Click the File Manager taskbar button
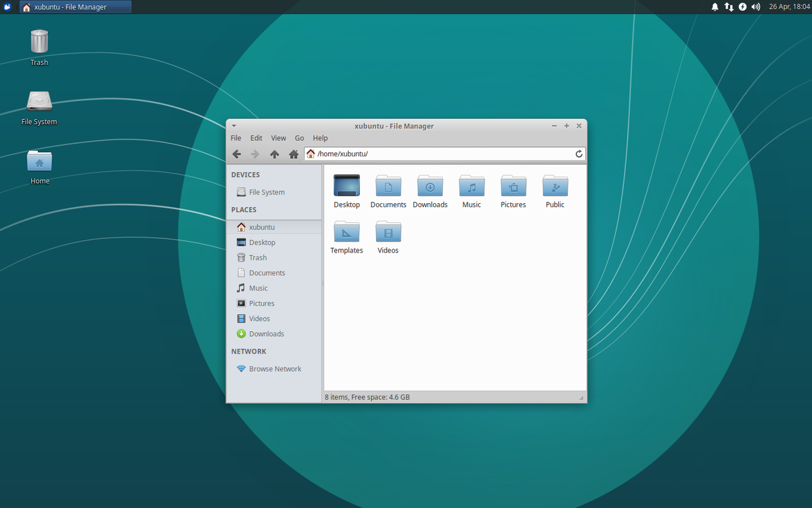This screenshot has width=812, height=508. pyautogui.click(x=74, y=7)
